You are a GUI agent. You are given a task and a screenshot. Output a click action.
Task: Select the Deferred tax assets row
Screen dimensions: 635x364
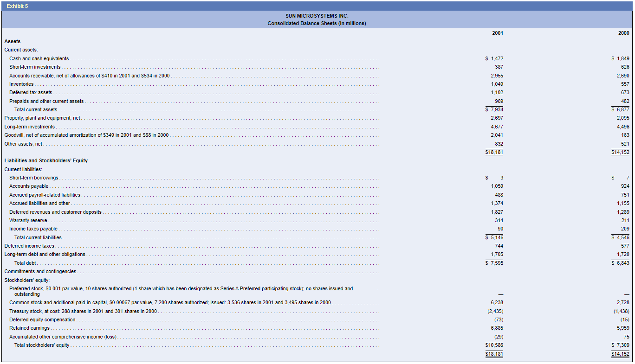[x=30, y=92]
